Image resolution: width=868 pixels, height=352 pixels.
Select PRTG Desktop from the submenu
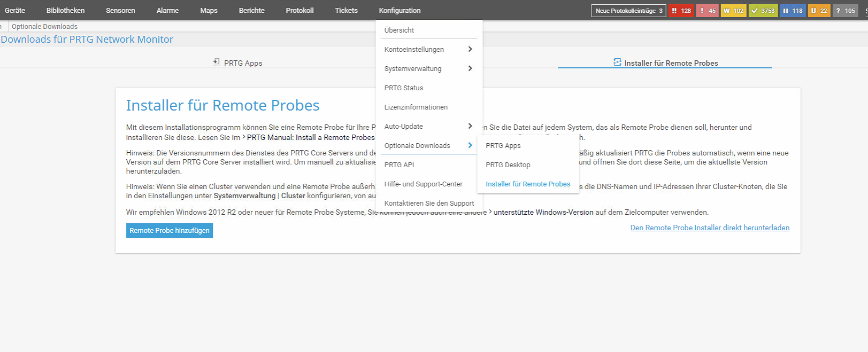click(x=508, y=165)
